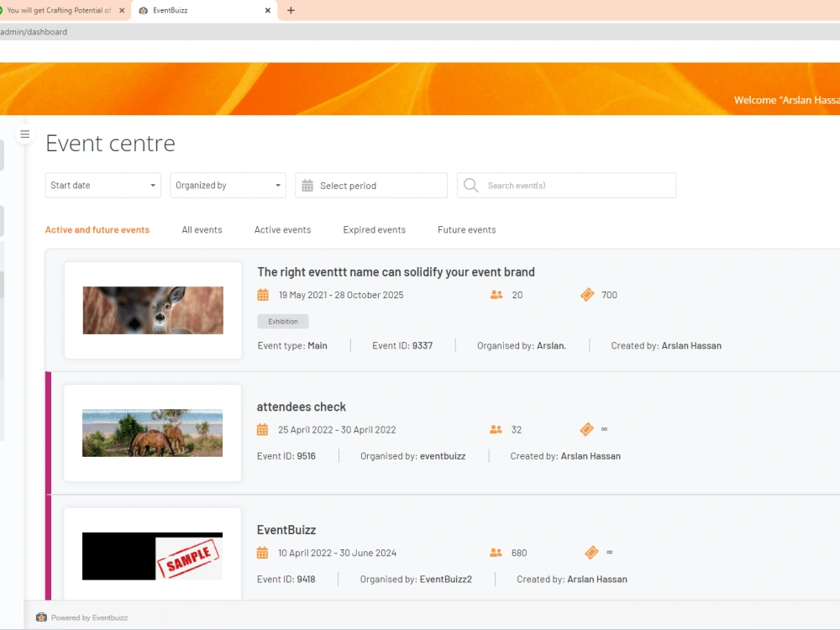Open the 'attendees check' event title
Viewport: 840px width, 630px height.
pyautogui.click(x=301, y=407)
